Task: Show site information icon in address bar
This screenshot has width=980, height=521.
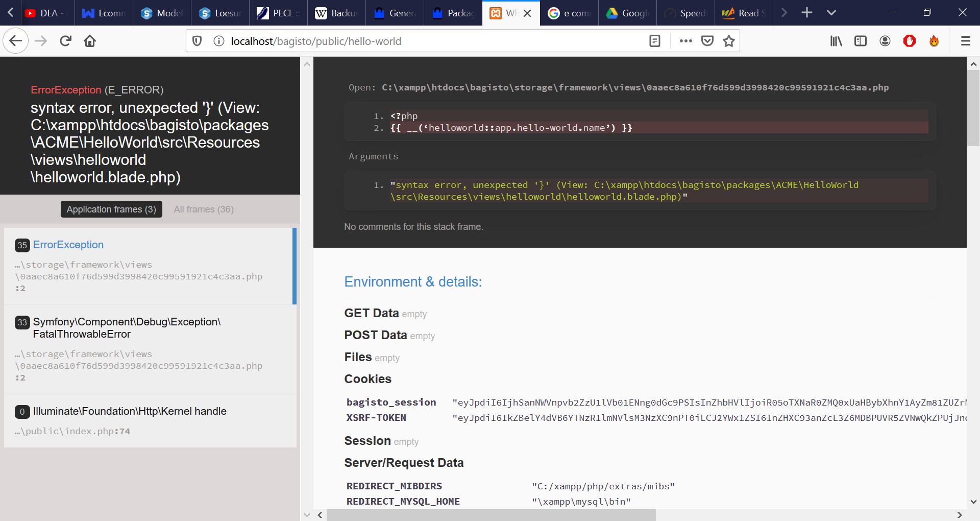Action: (x=218, y=41)
